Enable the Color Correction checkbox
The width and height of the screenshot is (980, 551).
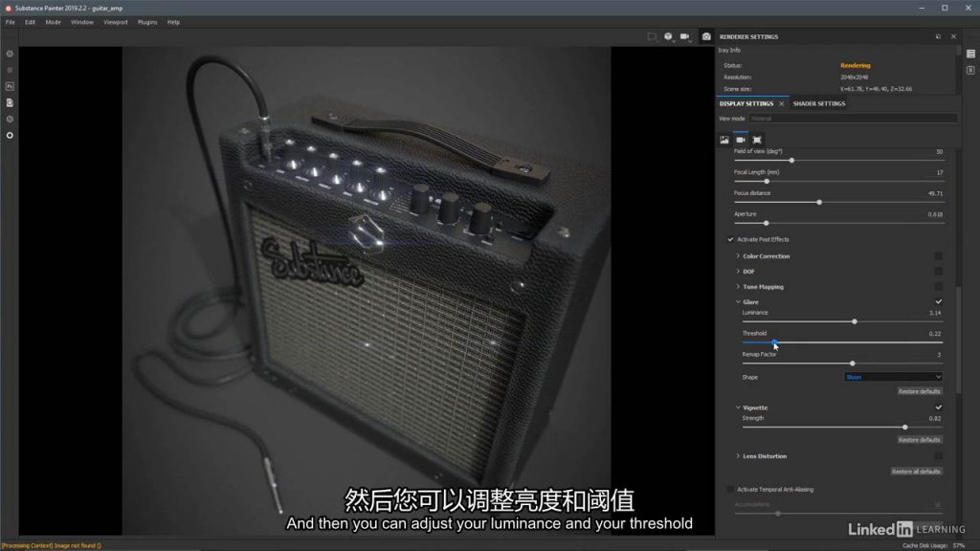[x=938, y=256]
